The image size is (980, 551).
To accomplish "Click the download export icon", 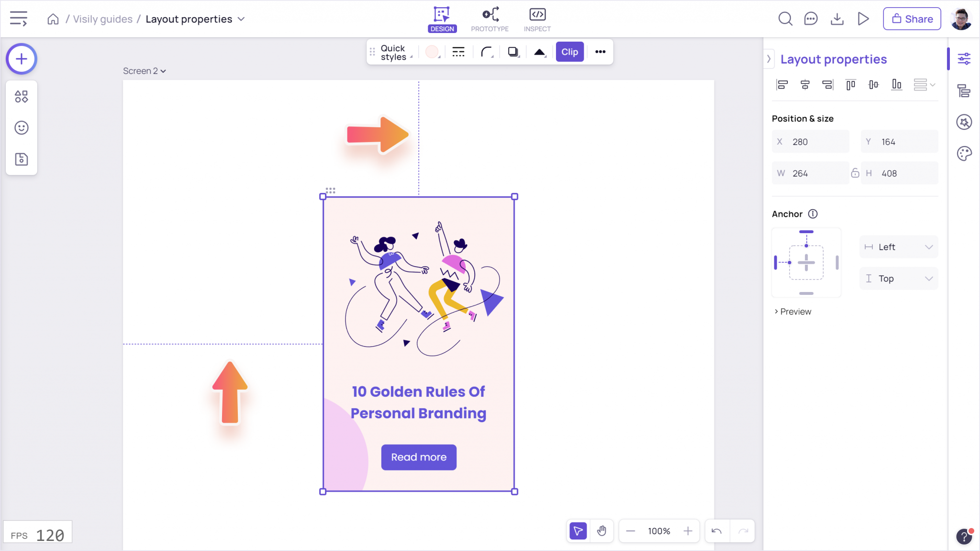I will 837,19.
